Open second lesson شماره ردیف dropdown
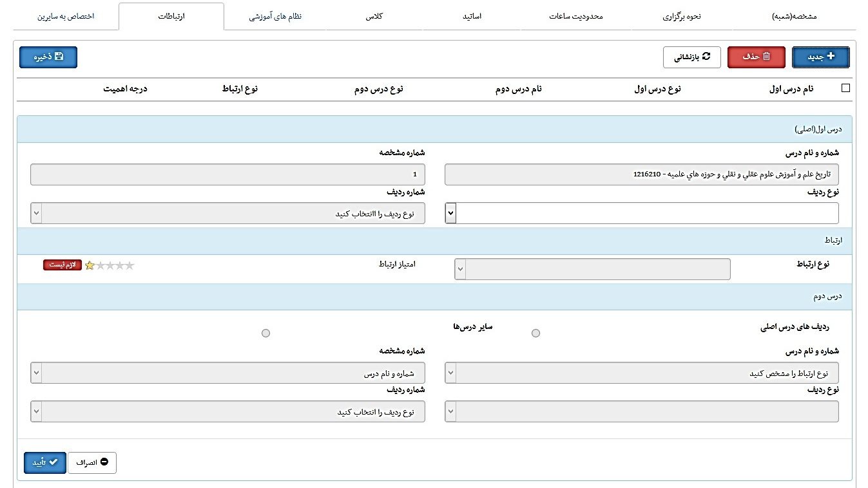 (x=227, y=411)
